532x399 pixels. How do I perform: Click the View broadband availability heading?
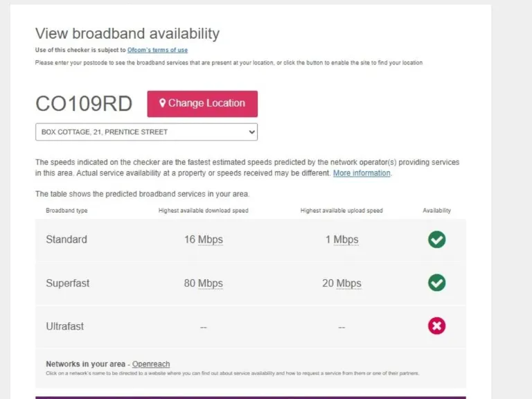point(127,33)
